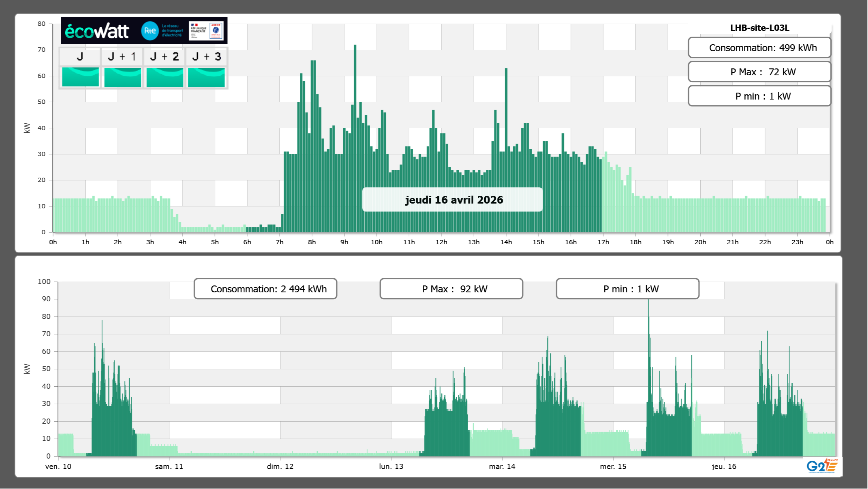Click the P Max : 92 kW box
This screenshot has width=868, height=489.
click(x=451, y=289)
